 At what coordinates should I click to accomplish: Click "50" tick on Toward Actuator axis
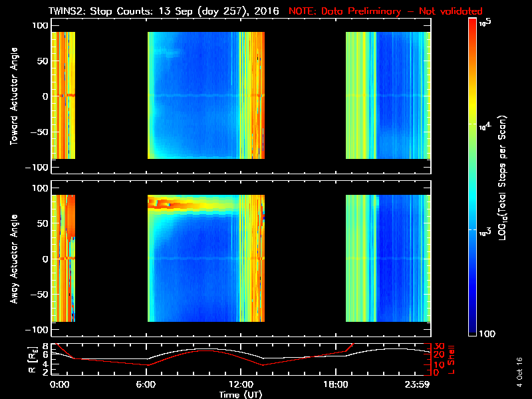click(43, 61)
